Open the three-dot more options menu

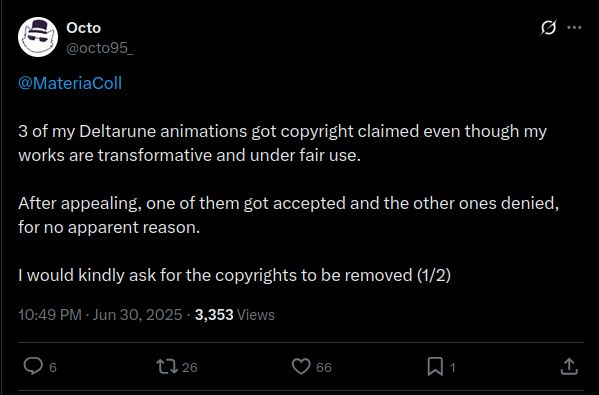point(574,28)
